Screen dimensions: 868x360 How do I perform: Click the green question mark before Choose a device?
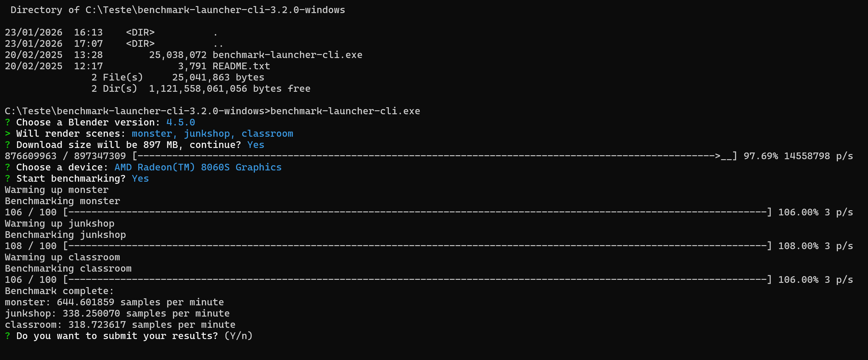(x=7, y=167)
